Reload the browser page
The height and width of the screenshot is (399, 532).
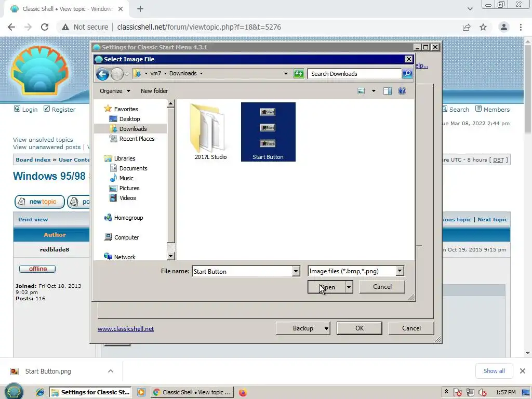pos(45,27)
